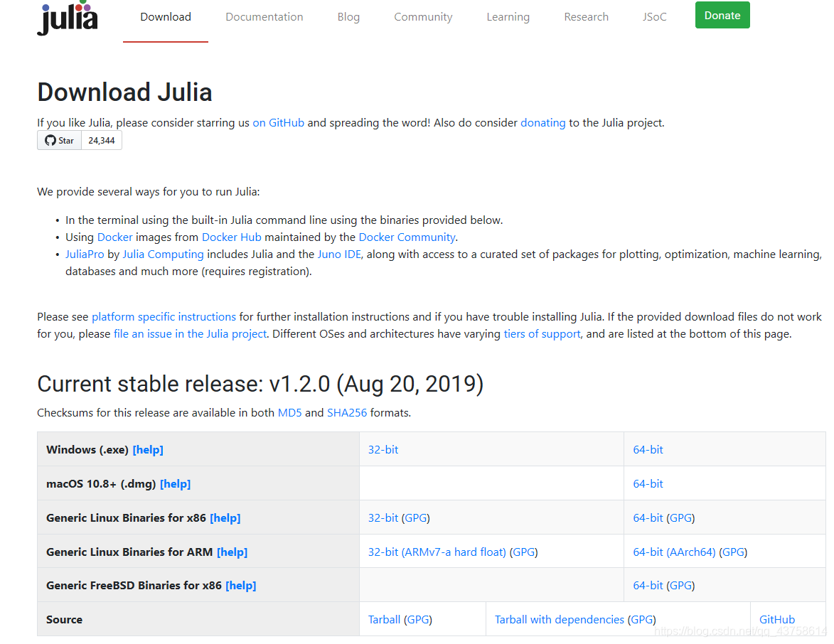
Task: Click the star count badge showing 24,344
Action: 101,140
